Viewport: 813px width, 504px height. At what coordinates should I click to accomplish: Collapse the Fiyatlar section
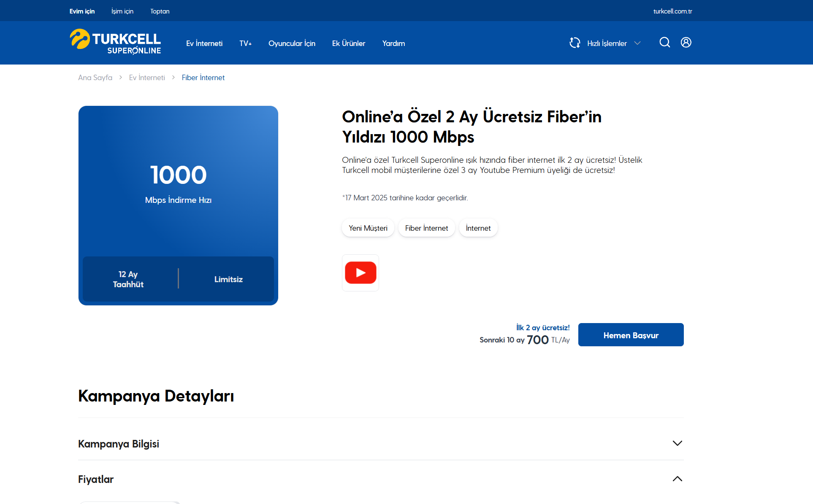[381, 479]
